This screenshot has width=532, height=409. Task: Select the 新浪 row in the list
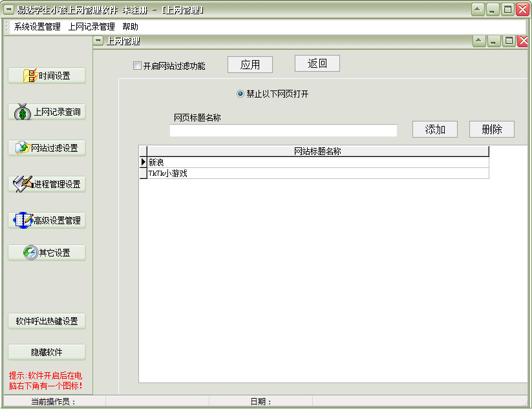click(318, 162)
